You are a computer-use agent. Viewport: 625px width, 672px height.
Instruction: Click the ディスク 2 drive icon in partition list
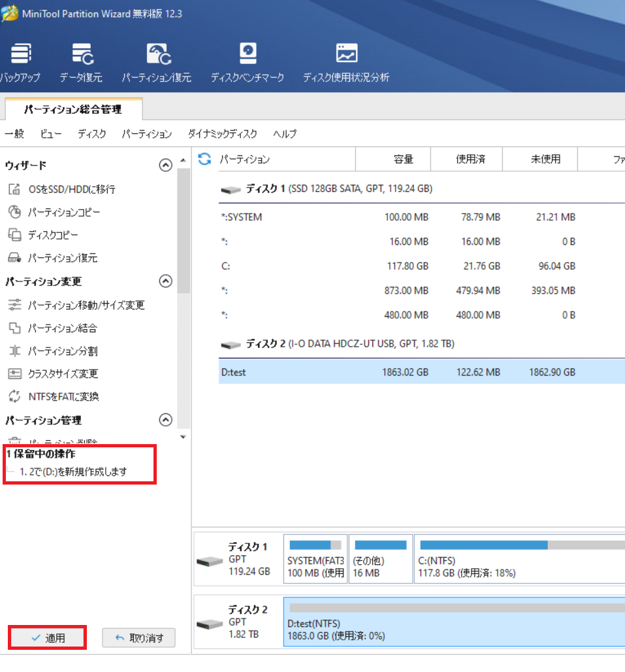pos(231,345)
